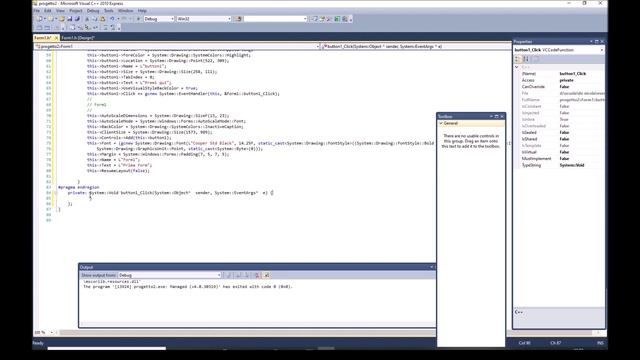Open the Window menu
Screen dimensions: 640x360
125,11
